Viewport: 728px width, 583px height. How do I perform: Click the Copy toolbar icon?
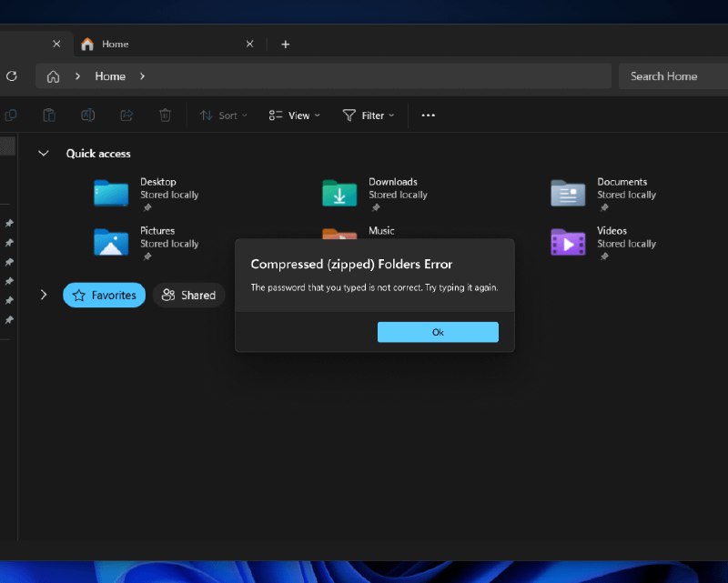coord(10,116)
